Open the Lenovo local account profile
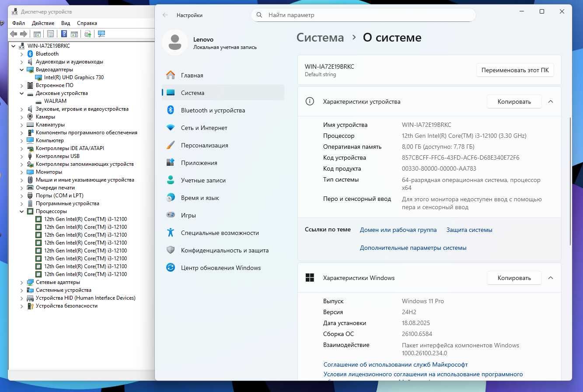 tap(209, 43)
